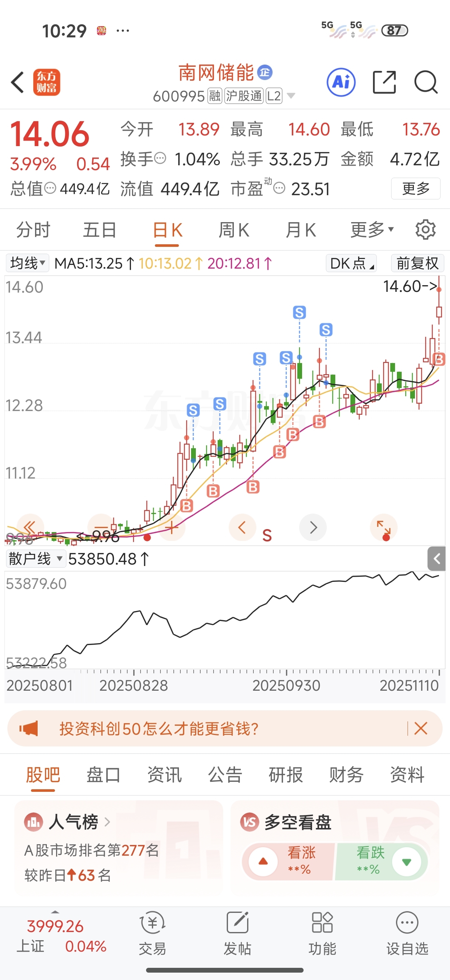This screenshot has height=980, width=450.
Task: Toggle 前复权 price adjustment
Action: 417,263
